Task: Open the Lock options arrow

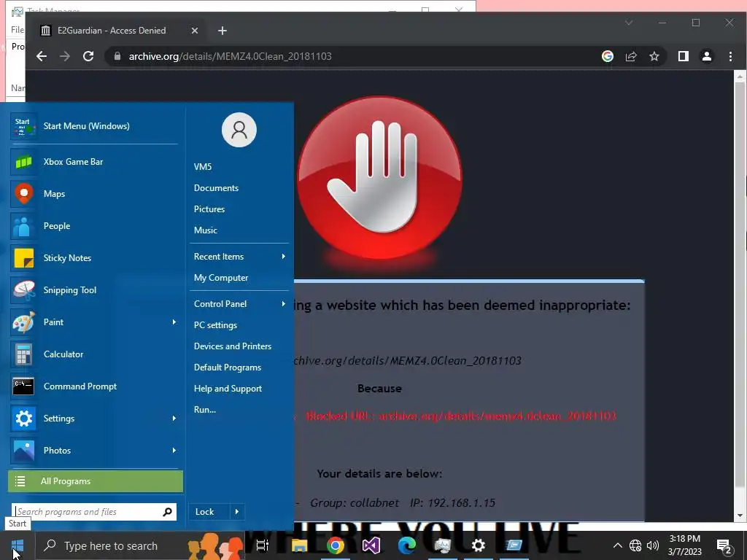Action: click(237, 512)
